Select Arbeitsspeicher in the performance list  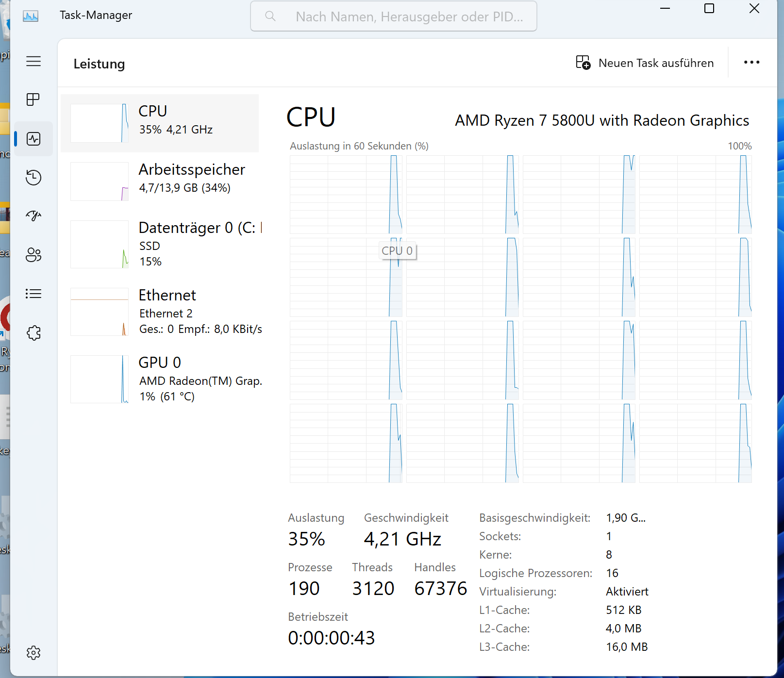[160, 181]
